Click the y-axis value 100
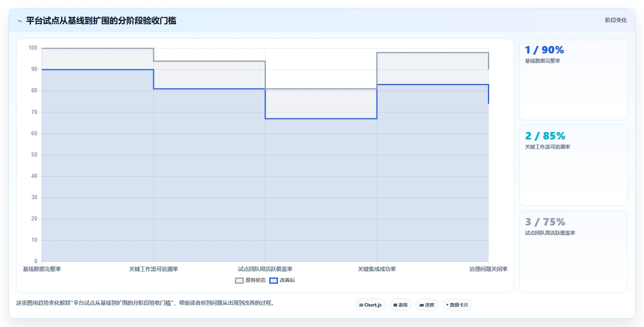The height and width of the screenshot is (327, 644). (x=33, y=48)
